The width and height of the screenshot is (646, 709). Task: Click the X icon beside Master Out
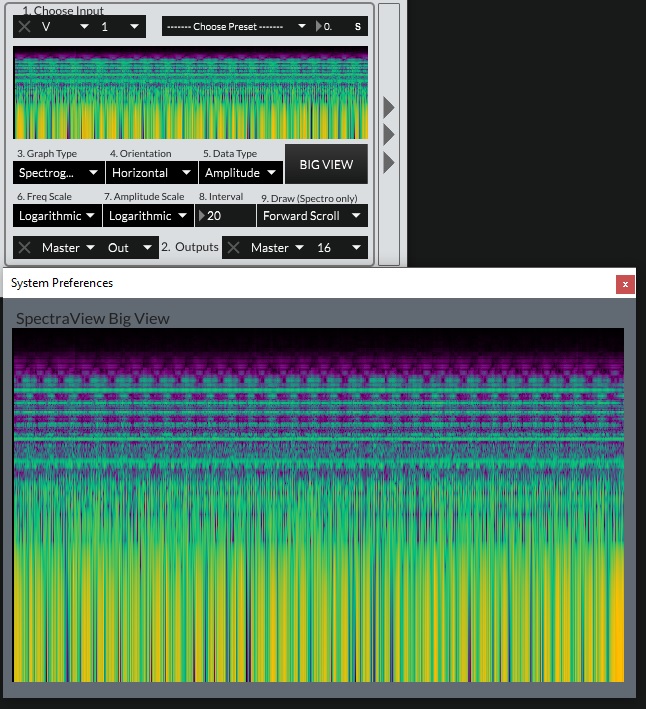click(x=25, y=247)
